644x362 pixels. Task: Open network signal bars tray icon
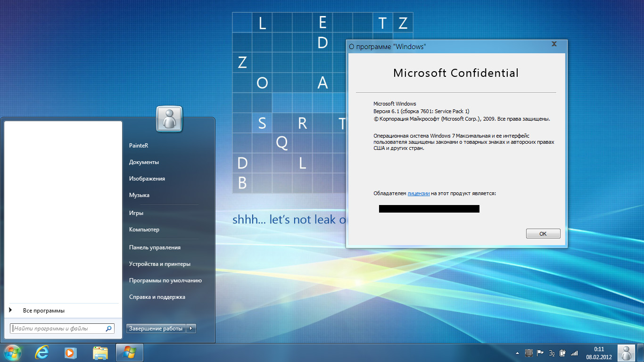pos(574,353)
